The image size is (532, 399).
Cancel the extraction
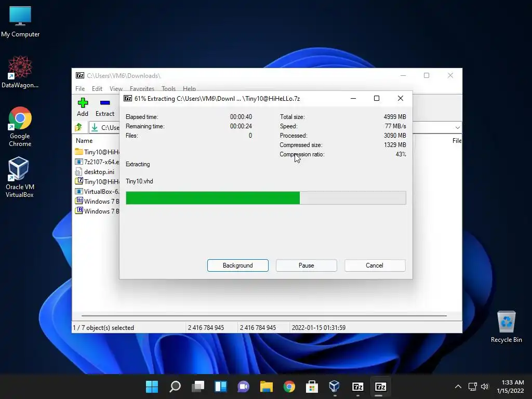(x=375, y=265)
